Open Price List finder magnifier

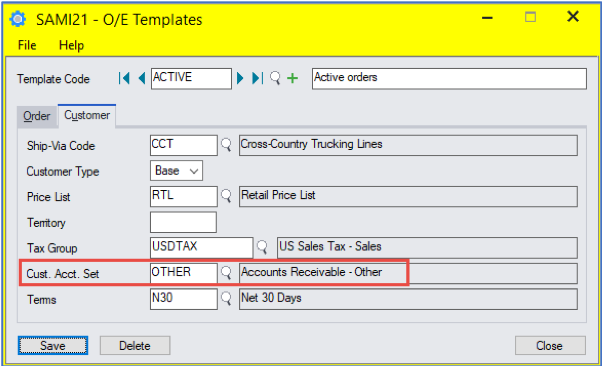tap(226, 196)
